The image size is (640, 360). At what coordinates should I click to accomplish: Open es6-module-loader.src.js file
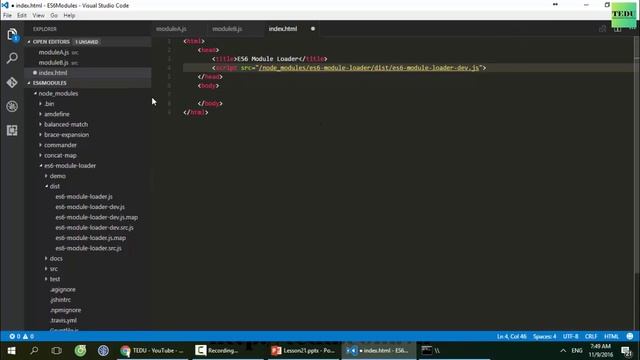tap(88, 248)
